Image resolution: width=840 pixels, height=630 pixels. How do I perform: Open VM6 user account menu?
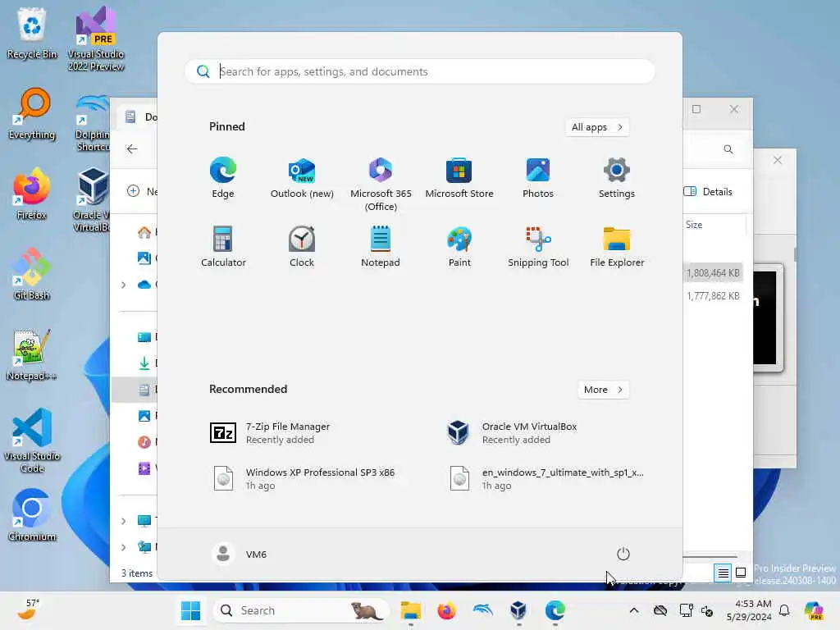coord(240,554)
